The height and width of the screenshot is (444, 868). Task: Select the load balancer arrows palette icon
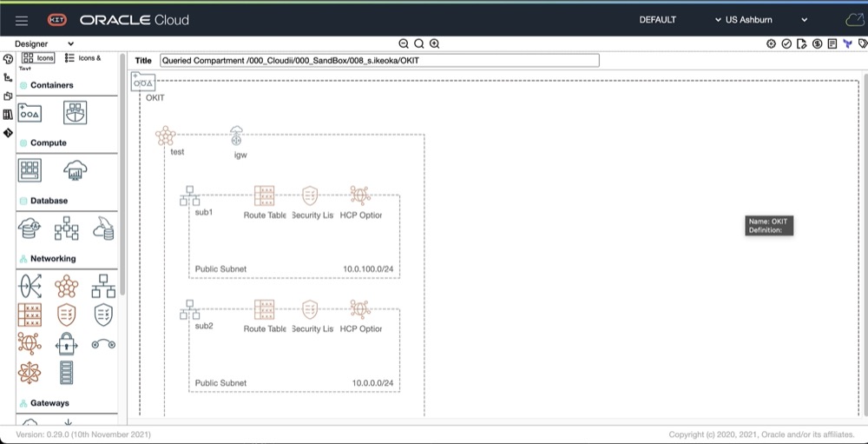[x=30, y=286]
